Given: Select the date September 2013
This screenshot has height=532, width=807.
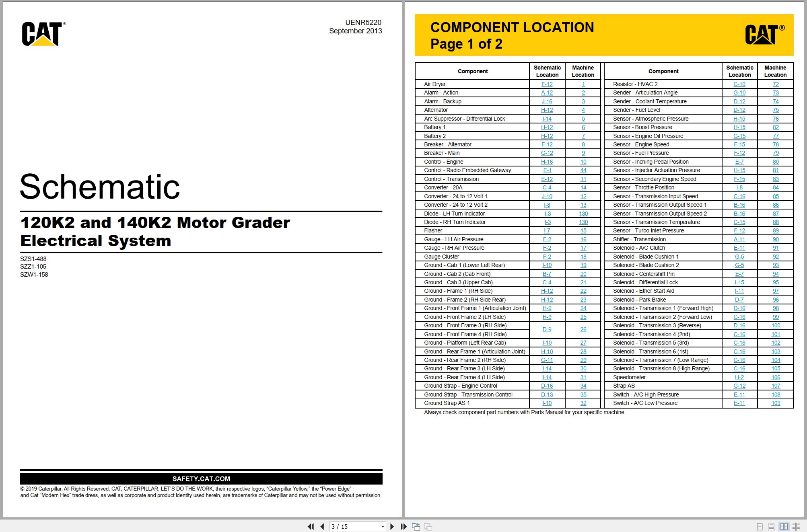Looking at the screenshot, I should point(356,31).
